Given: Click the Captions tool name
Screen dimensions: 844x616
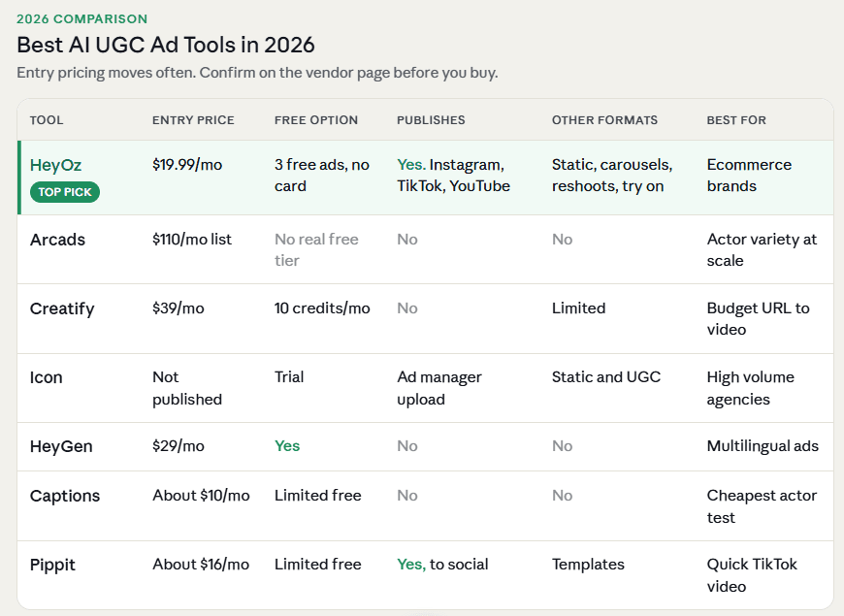Looking at the screenshot, I should click(65, 496).
